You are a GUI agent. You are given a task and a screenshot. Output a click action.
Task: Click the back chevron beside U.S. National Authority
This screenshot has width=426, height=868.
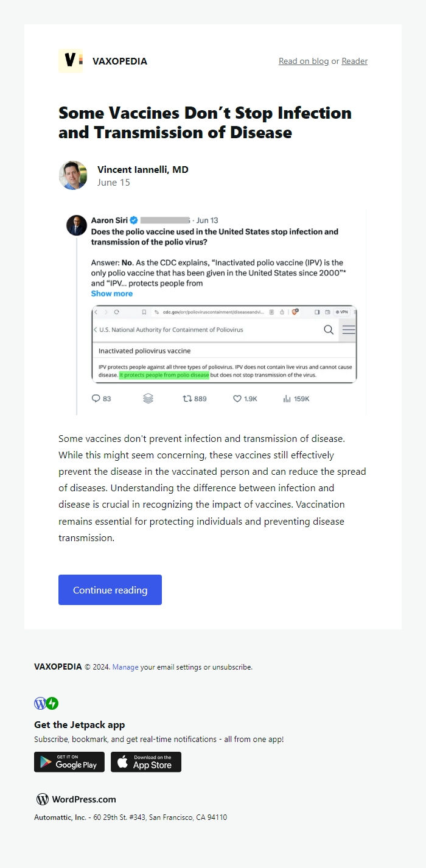pyautogui.click(x=96, y=329)
